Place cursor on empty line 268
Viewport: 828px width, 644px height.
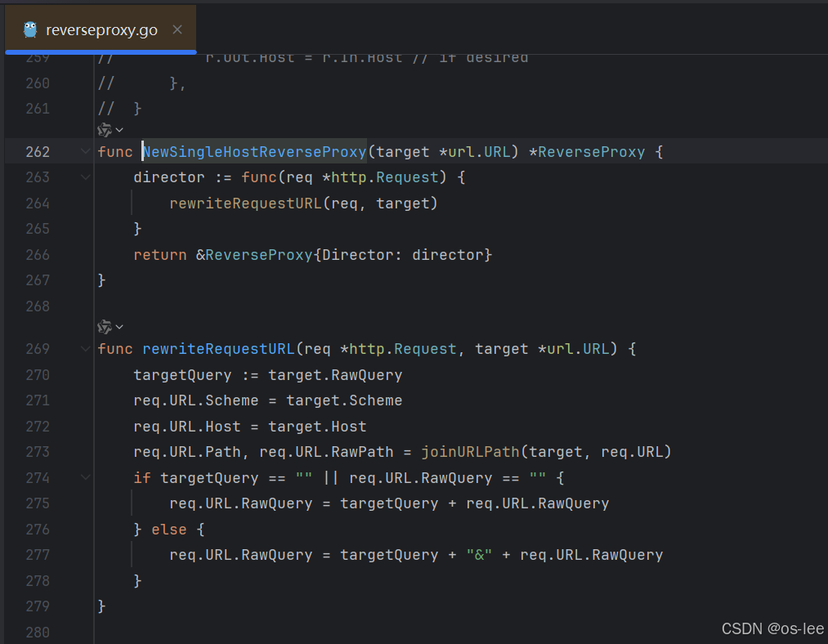tap(327, 306)
